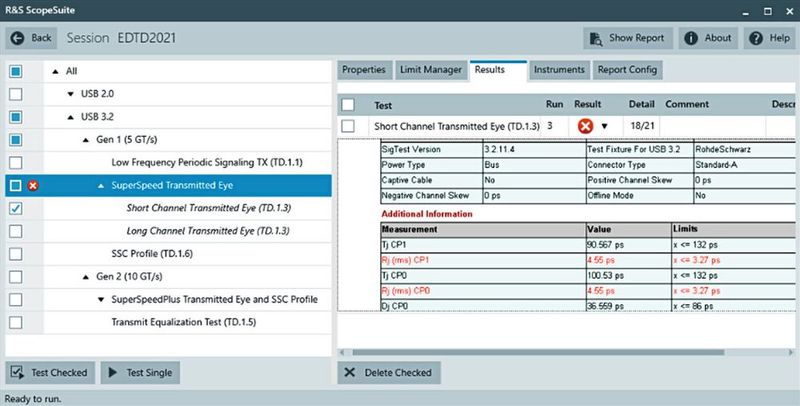
Task: Click the Help button label
Action: (780, 38)
